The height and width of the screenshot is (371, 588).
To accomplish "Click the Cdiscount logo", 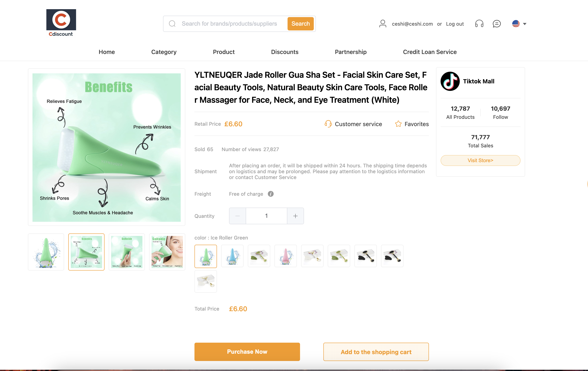I will 61,23.
